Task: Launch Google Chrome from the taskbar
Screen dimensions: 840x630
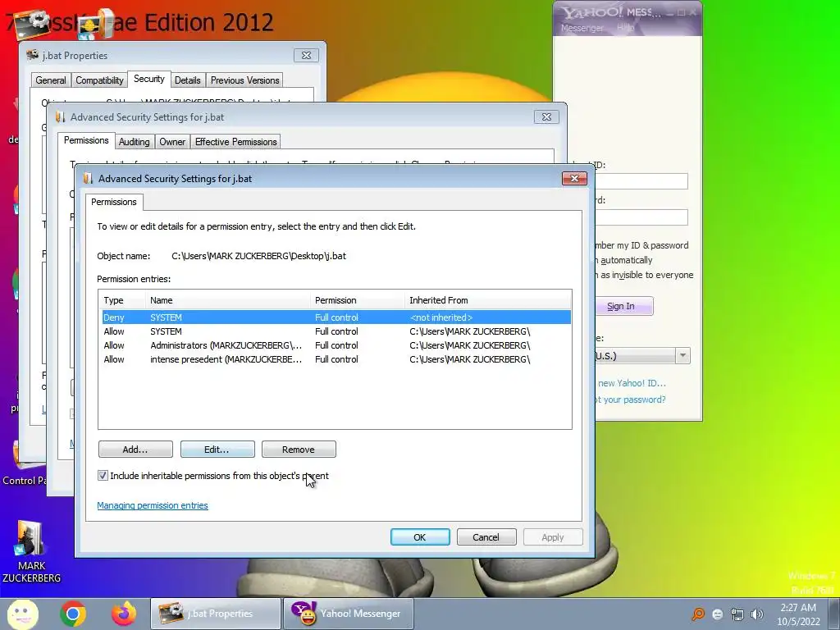Action: coord(73,614)
